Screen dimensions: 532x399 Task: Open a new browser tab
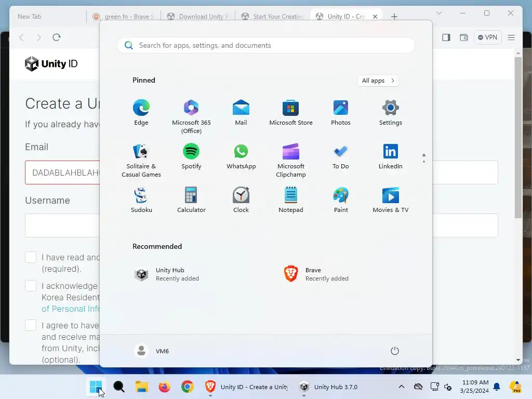coord(394,16)
